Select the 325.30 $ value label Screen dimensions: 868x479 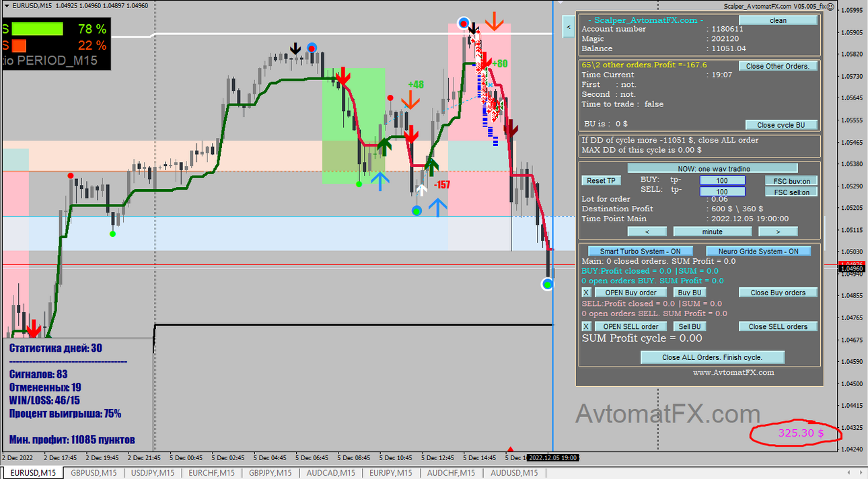(x=801, y=433)
